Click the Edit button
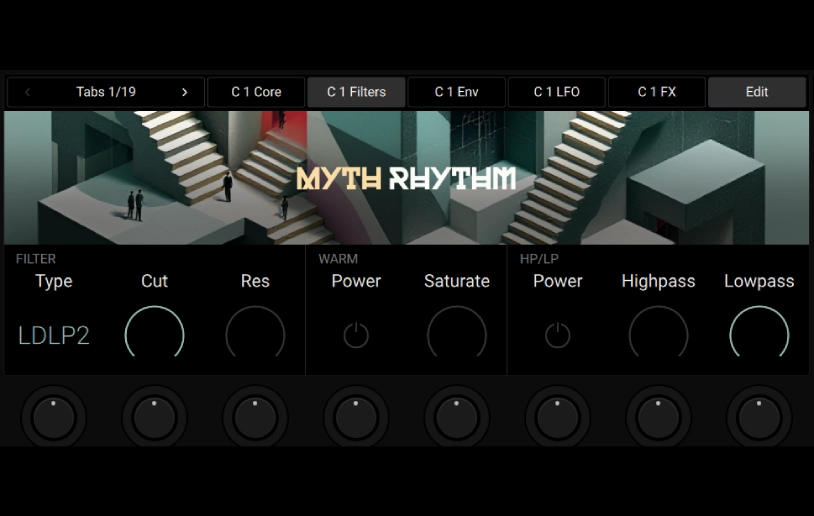The height and width of the screenshot is (516, 814). (757, 92)
